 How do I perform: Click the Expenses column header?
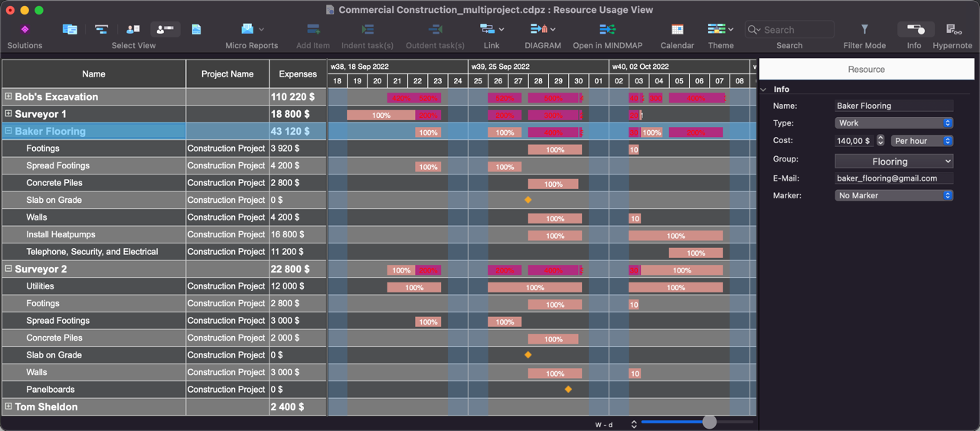click(298, 73)
